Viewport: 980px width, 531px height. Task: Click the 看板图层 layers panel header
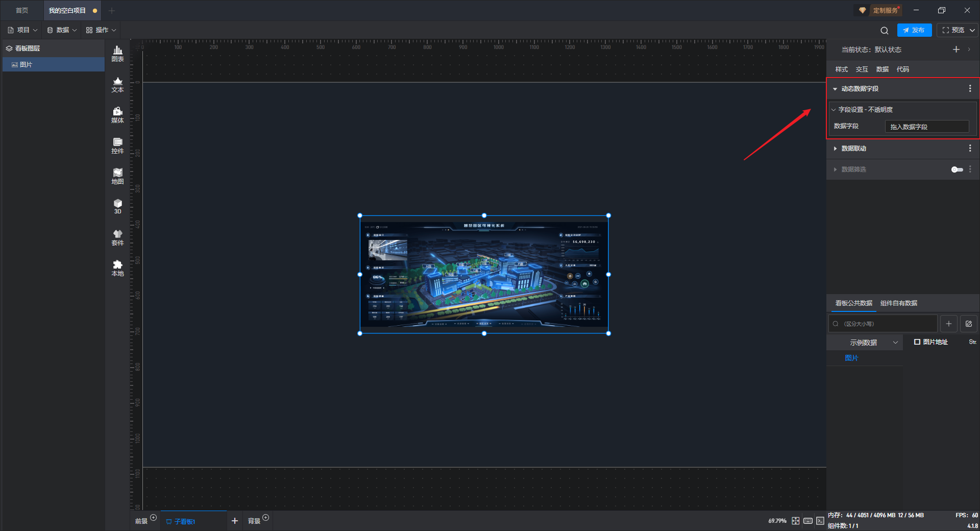54,49
